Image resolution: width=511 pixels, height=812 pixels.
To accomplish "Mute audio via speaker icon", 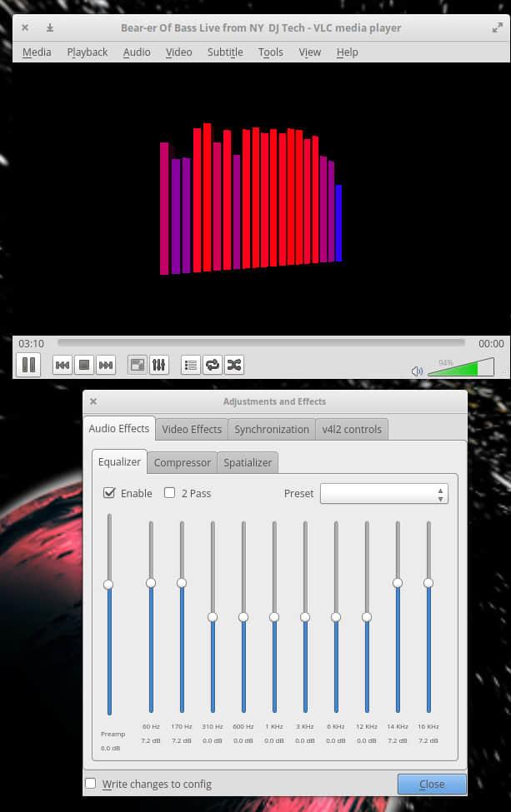I will point(417,371).
